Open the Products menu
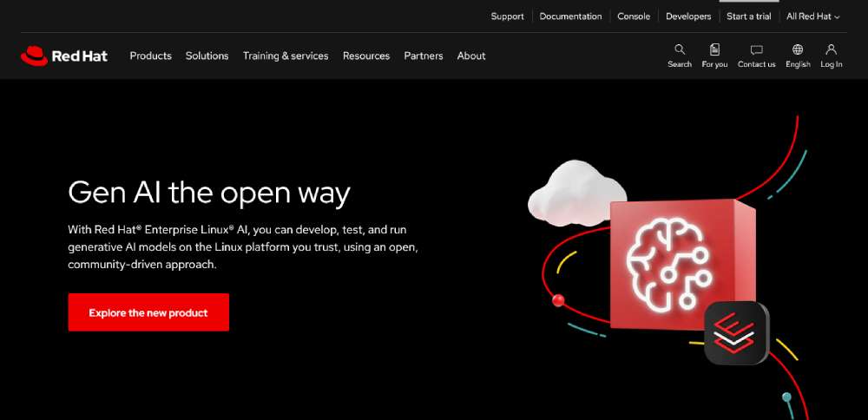The image size is (868, 420). coord(150,56)
